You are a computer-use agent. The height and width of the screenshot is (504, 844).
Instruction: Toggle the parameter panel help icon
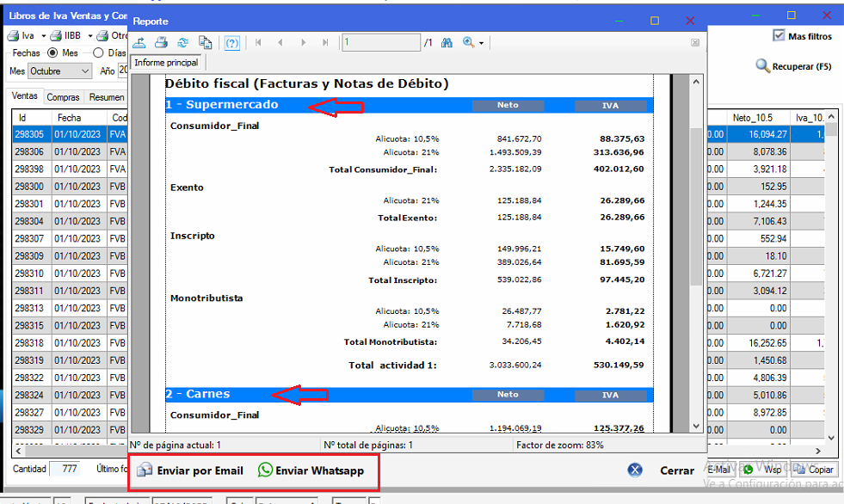(x=231, y=43)
